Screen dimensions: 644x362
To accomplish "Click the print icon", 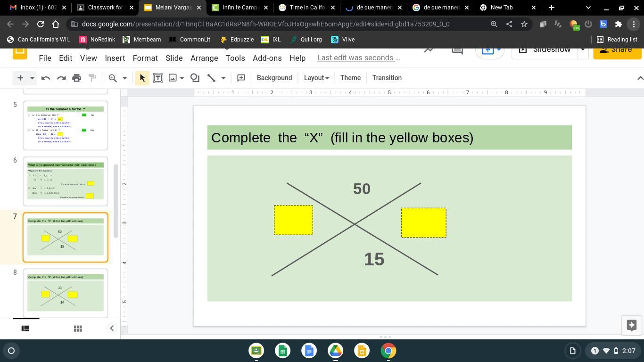I will pos(77,78).
